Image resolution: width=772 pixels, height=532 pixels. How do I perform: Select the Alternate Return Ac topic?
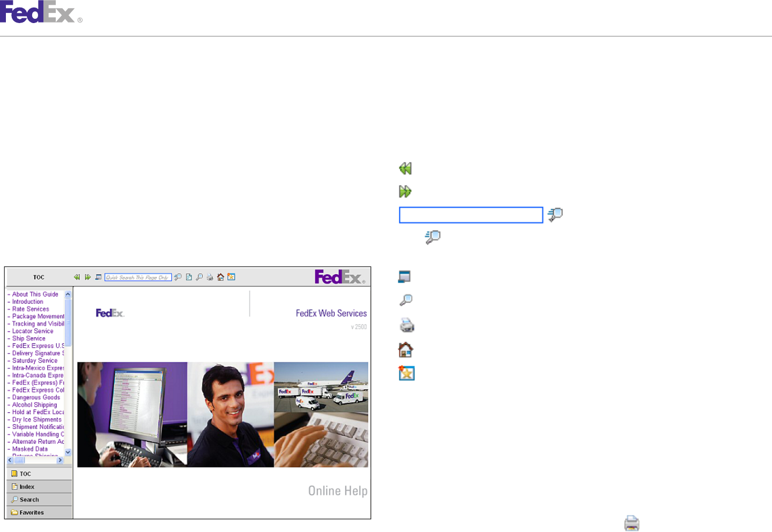click(38, 442)
